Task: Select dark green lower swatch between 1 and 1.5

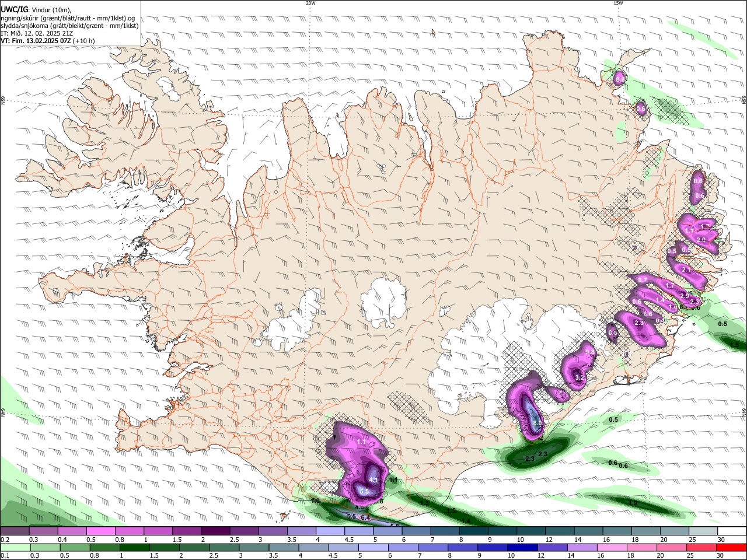Action: (x=135, y=548)
